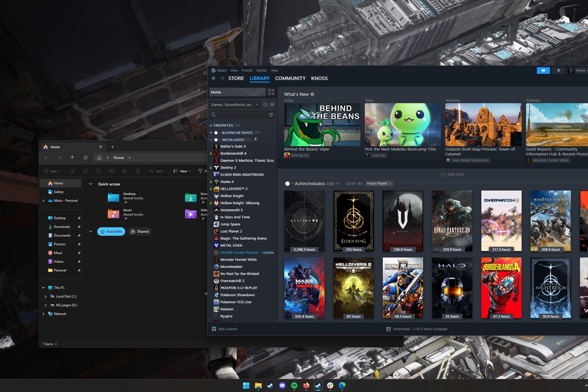The height and width of the screenshot is (392, 588).
Task: Open the Steam notifications bell
Action: [558, 70]
